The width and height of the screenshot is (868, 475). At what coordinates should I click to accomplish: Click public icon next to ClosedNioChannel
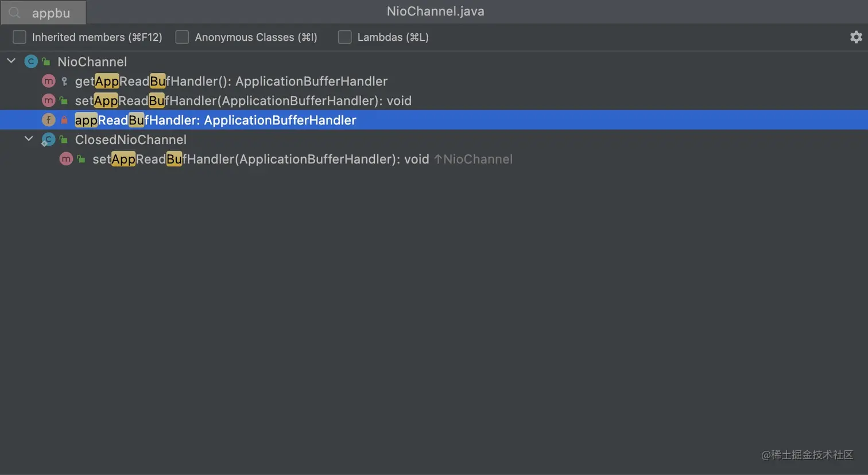64,139
